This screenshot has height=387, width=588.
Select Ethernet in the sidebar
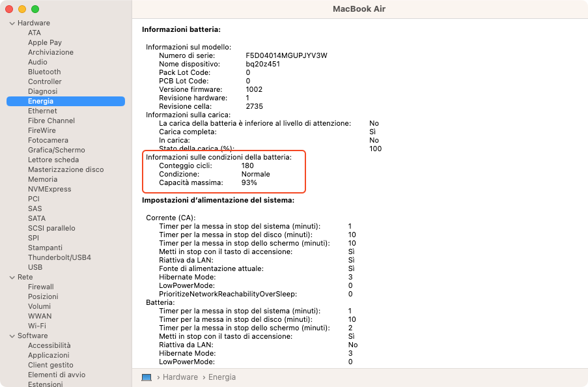tap(42, 111)
